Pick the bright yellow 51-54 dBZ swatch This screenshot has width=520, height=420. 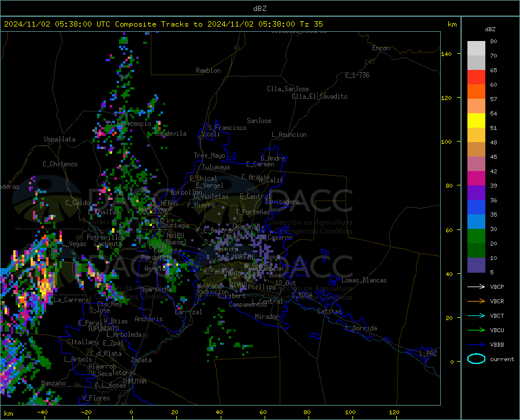(x=476, y=121)
